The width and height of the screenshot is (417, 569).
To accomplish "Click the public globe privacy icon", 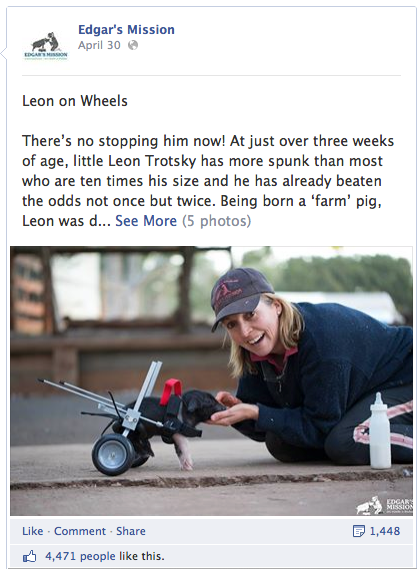I will [133, 45].
